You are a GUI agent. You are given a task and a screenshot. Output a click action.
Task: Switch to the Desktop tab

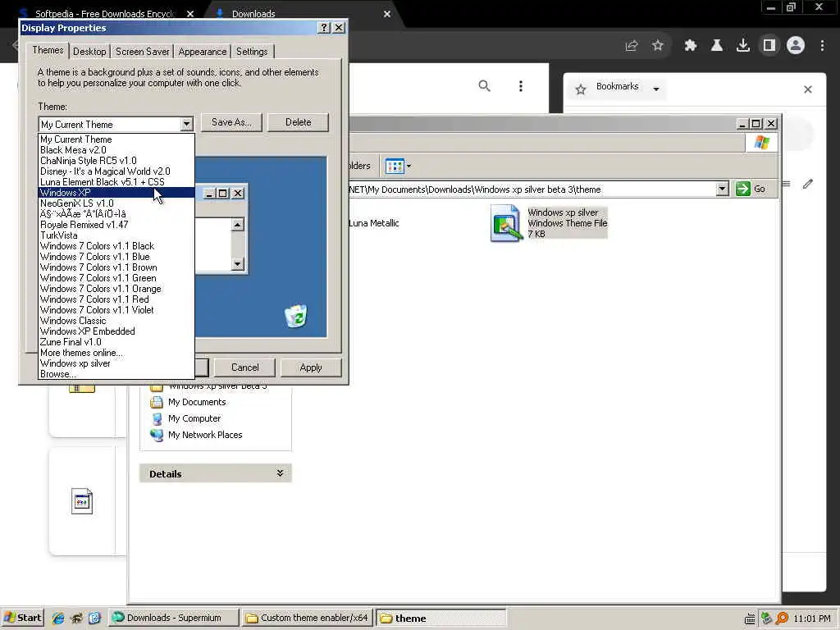(89, 52)
